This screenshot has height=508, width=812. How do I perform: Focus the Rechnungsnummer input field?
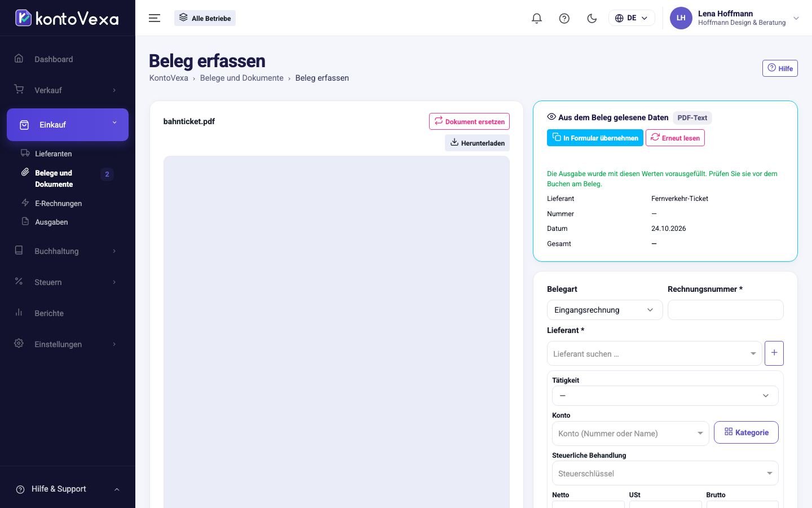pos(726,310)
